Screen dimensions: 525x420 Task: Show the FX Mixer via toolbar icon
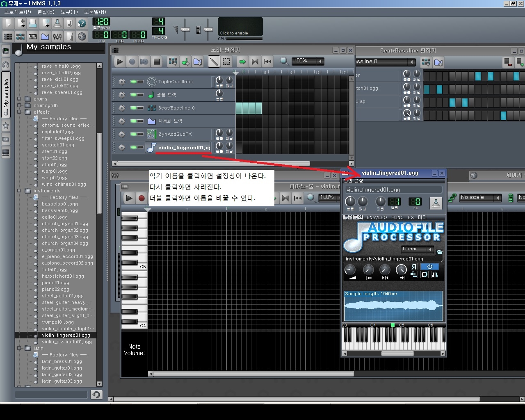57,37
